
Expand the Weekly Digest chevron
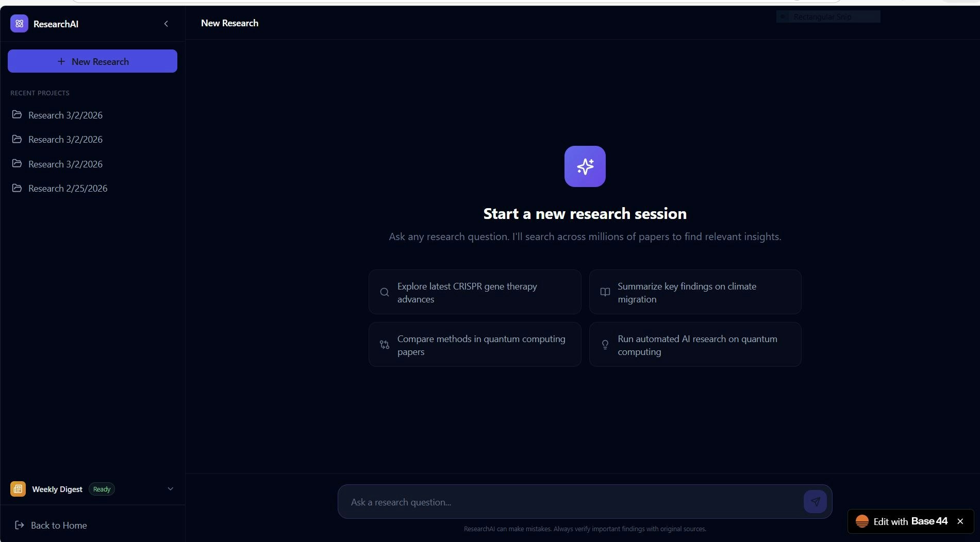point(171,489)
